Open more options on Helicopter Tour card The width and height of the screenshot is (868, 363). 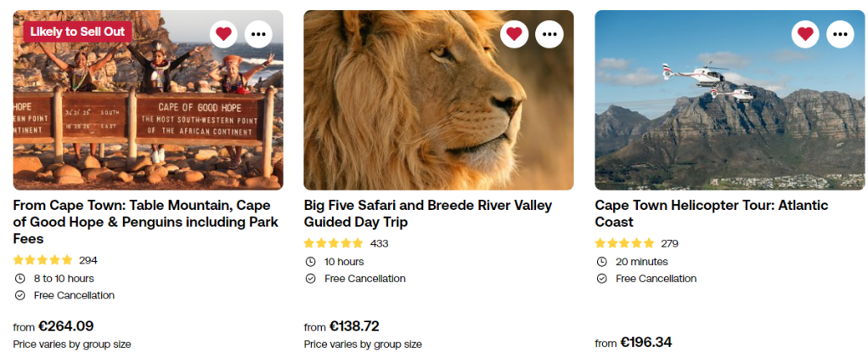click(x=841, y=34)
